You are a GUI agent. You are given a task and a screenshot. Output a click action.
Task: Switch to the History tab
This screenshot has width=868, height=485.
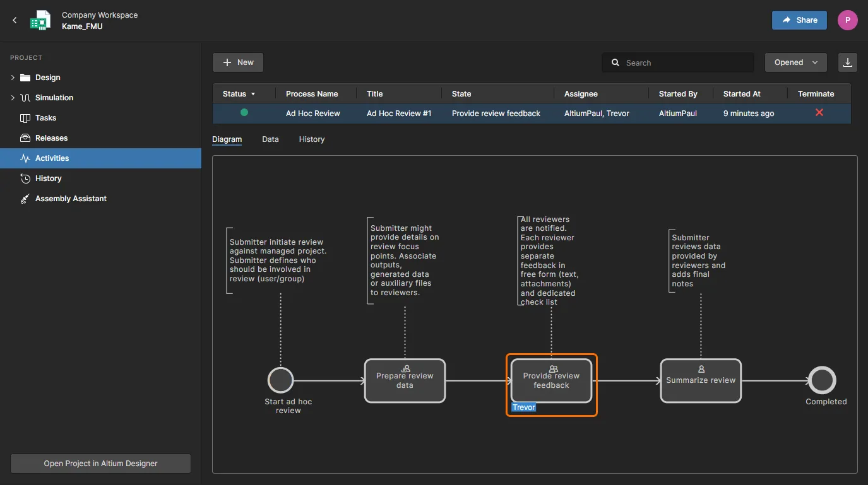(x=311, y=139)
